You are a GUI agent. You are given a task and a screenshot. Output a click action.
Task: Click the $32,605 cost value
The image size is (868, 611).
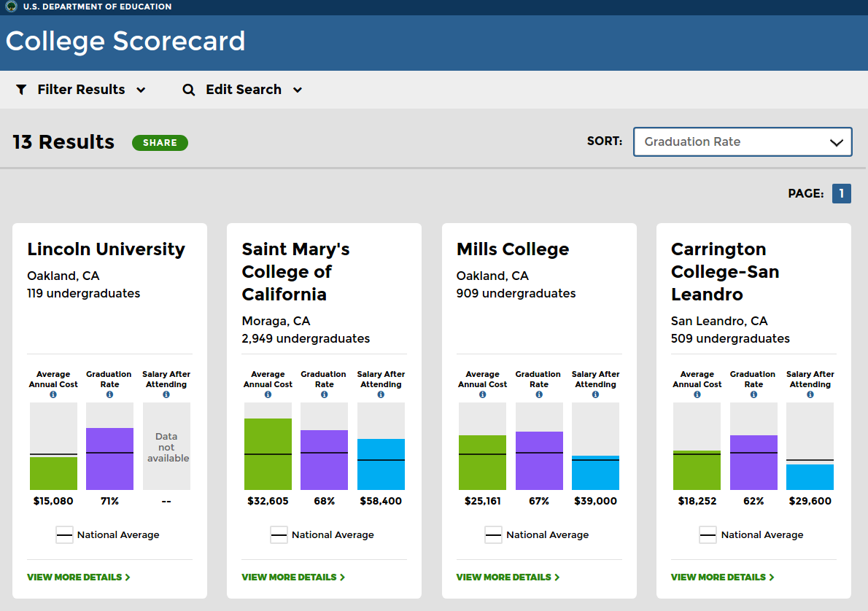[268, 501]
